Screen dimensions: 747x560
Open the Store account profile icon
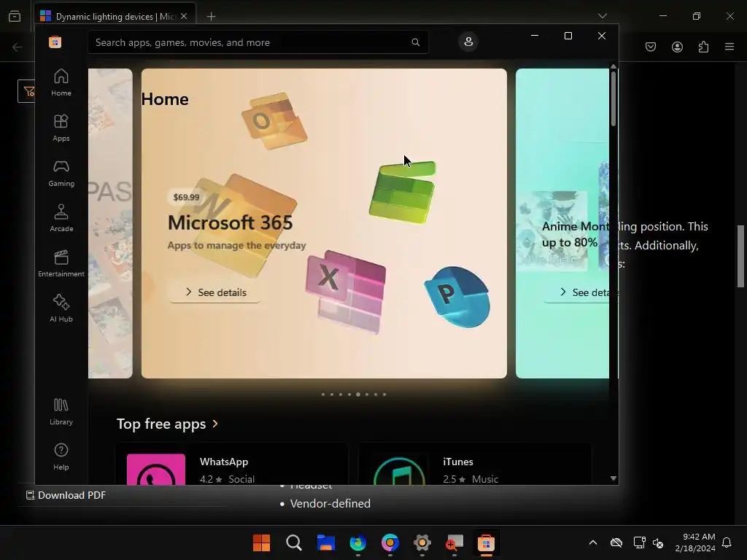[x=468, y=42]
